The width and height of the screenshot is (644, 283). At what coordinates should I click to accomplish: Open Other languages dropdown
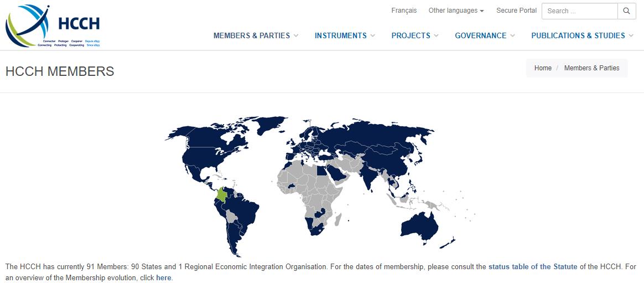click(x=456, y=11)
